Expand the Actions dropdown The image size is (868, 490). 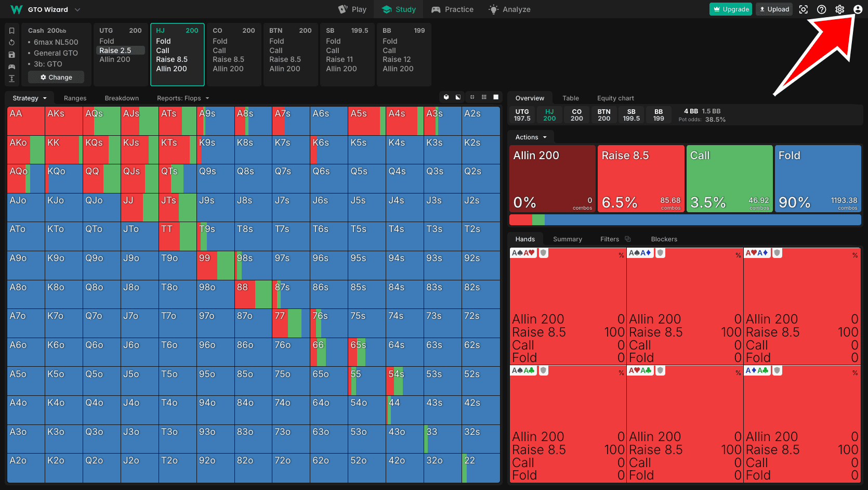click(531, 137)
